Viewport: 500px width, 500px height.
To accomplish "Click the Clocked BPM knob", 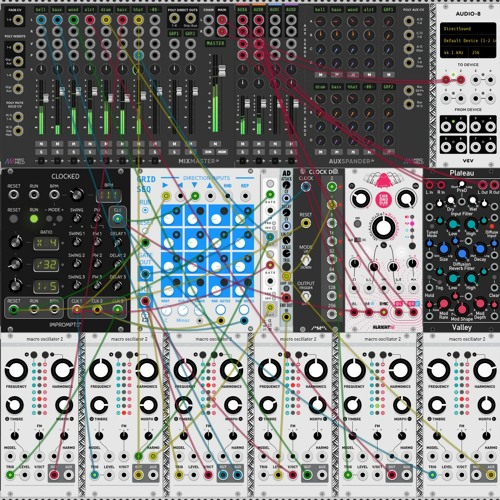I will click(77, 194).
